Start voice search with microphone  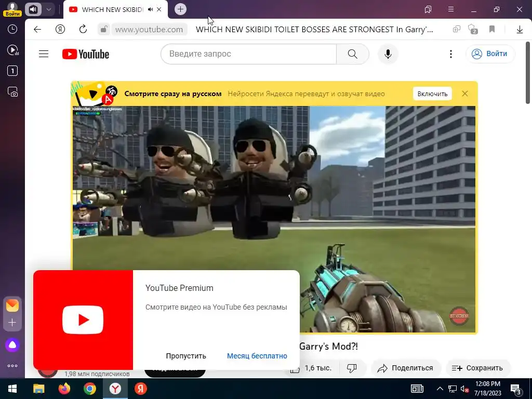388,54
